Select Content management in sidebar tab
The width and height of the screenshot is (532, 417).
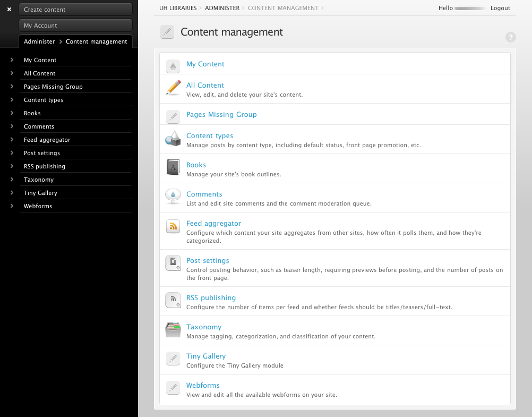click(x=96, y=41)
